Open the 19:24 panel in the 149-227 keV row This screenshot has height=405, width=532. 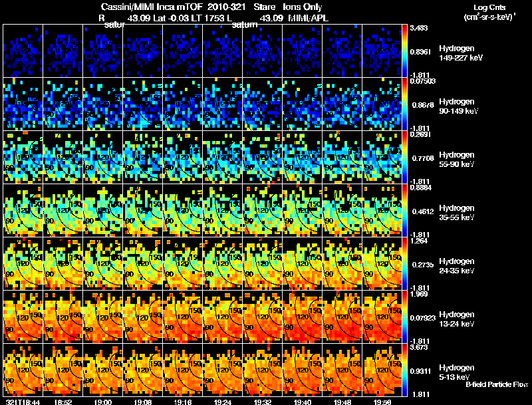pyautogui.click(x=223, y=51)
